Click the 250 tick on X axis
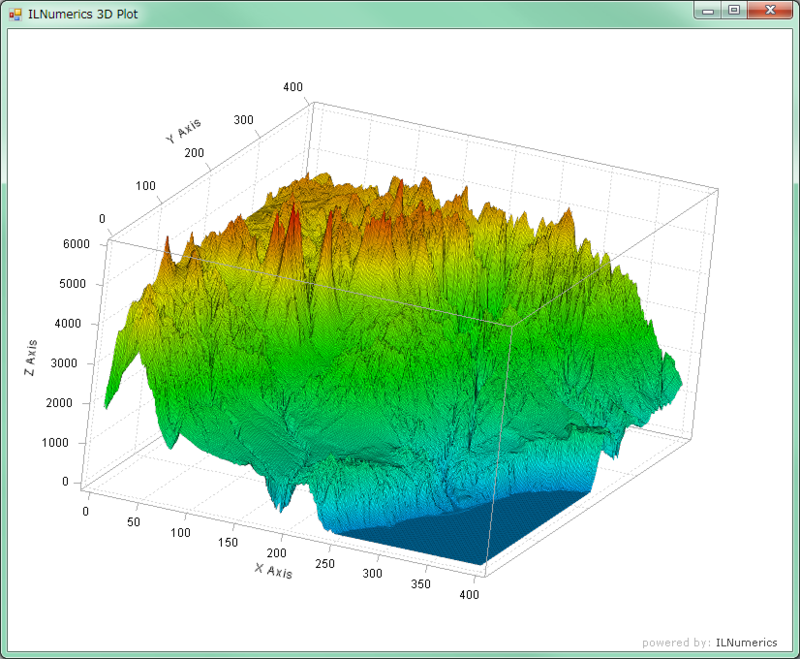The width and height of the screenshot is (800, 659). pos(325,564)
